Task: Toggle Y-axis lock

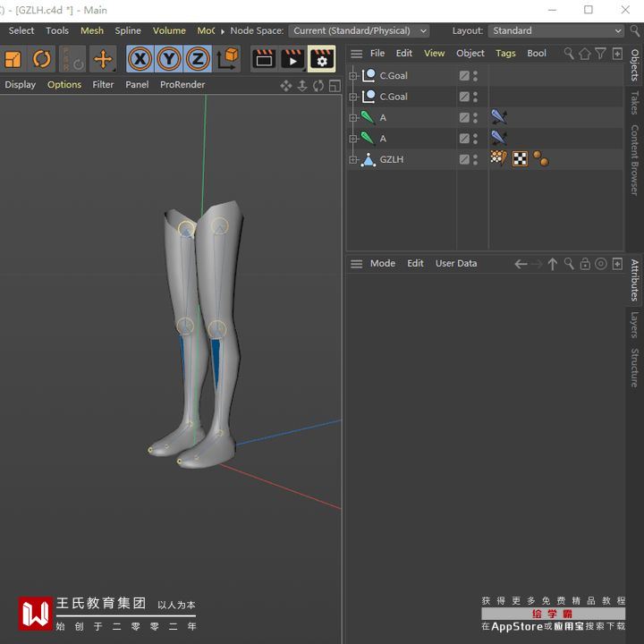Action: 168,59
